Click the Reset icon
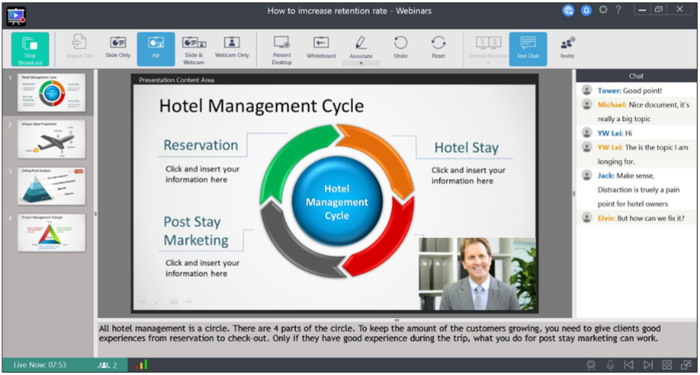Image resolution: width=700 pixels, height=375 pixels. (438, 42)
